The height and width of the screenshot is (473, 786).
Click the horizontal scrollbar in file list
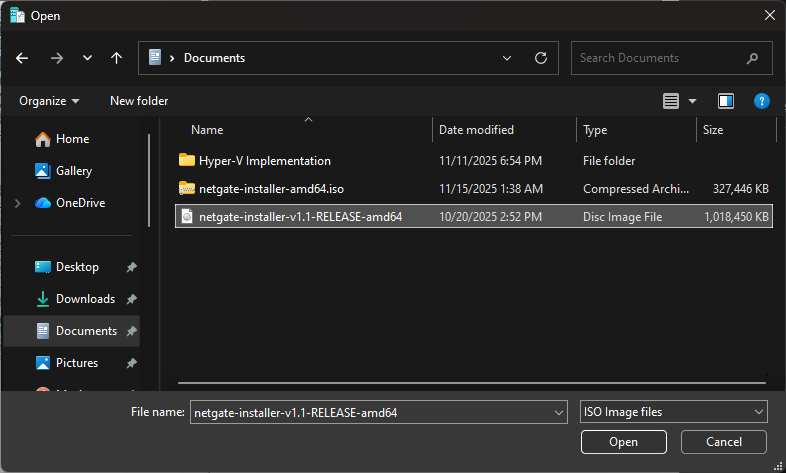(x=470, y=382)
